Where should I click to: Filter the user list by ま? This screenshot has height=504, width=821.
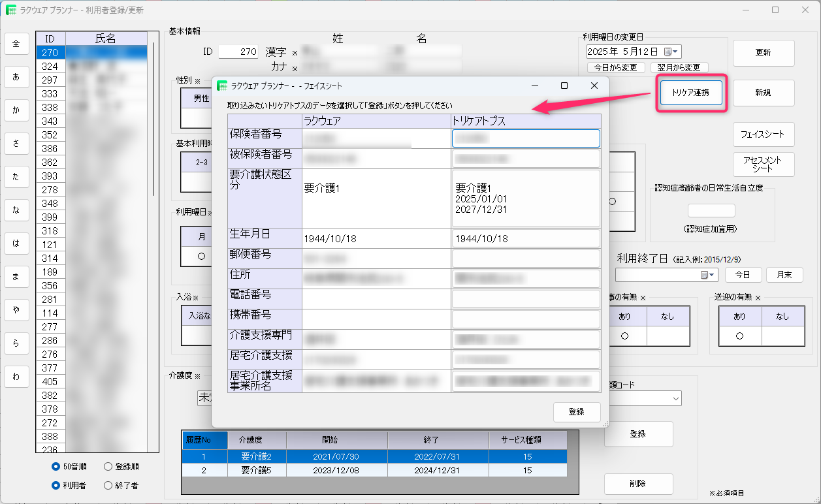point(16,277)
